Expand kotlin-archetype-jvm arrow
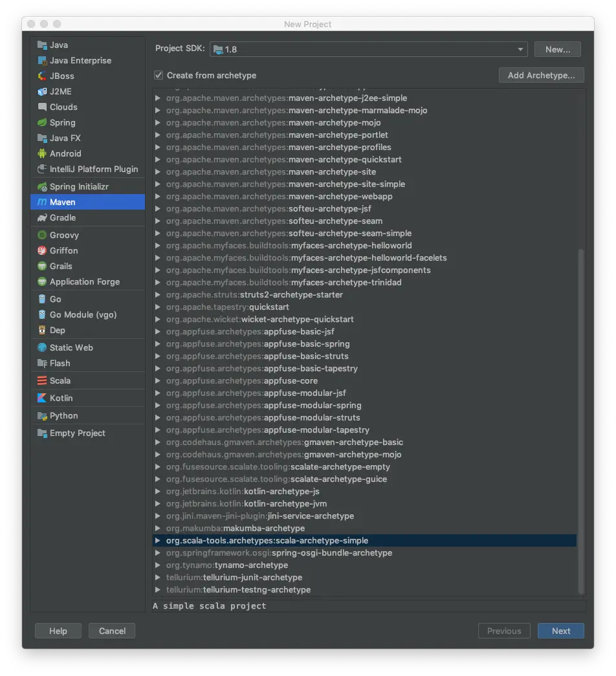Image resolution: width=616 pixels, height=676 pixels. tap(158, 503)
